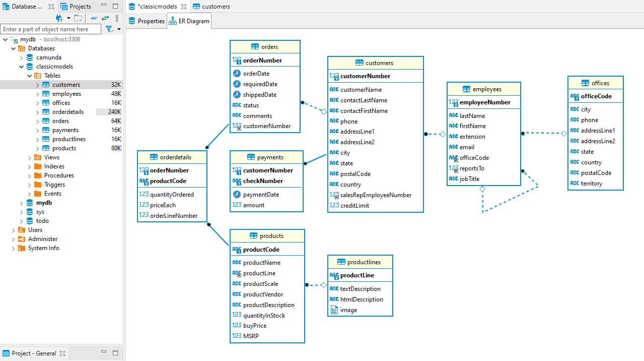Select the products table in navigator
Viewport: 644px width, 361px height.
(x=64, y=148)
